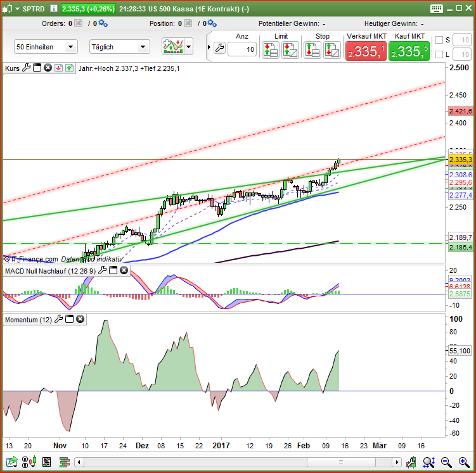
Task: Click the green Kauf MKT buy button
Action: tap(409, 51)
